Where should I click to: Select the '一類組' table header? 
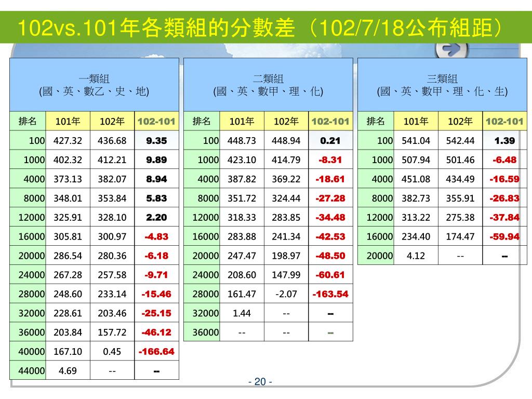(x=94, y=85)
